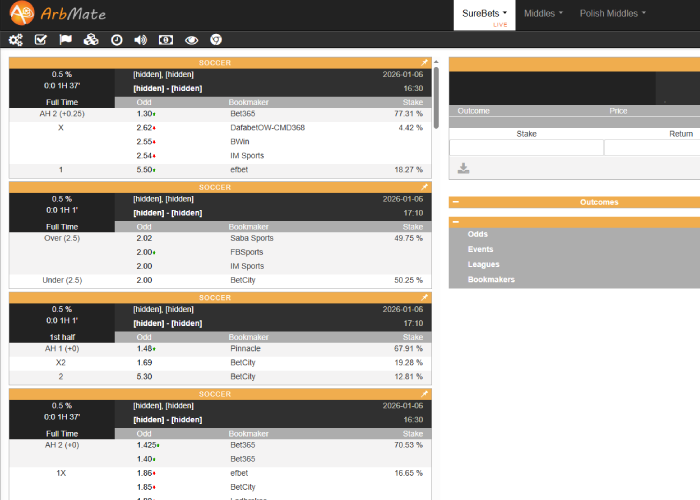The height and width of the screenshot is (500, 700).
Task: Select the DafabetOW-CMD368 2.62 odd
Action: click(146, 128)
